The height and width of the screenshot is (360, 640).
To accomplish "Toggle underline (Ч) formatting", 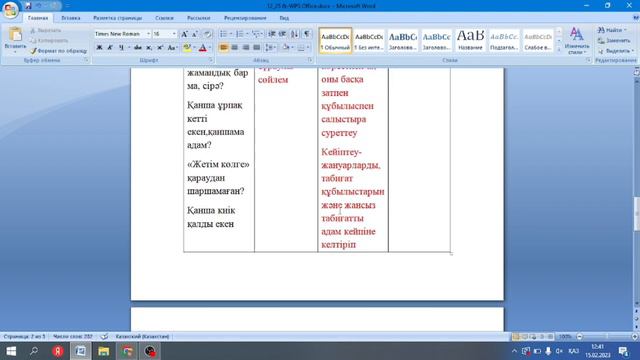I will pyautogui.click(x=121, y=48).
